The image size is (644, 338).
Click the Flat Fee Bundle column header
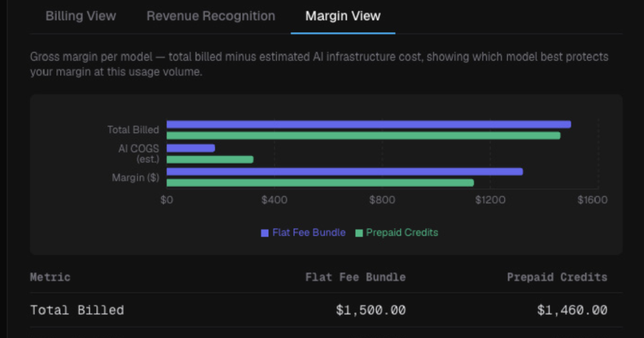[355, 277]
